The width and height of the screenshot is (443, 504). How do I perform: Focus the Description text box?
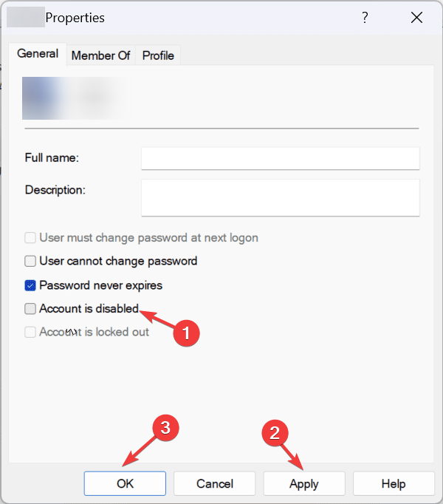(281, 197)
